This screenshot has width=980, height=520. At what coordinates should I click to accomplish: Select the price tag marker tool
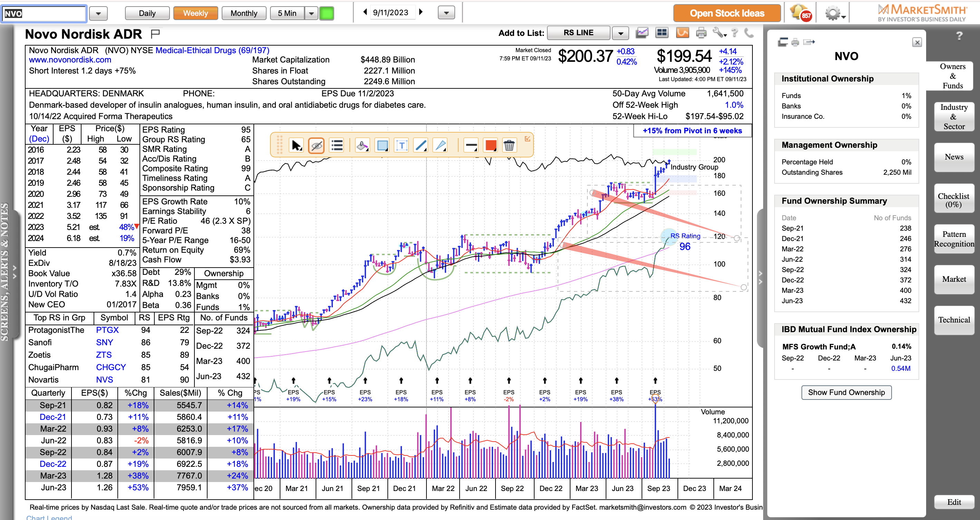[362, 145]
